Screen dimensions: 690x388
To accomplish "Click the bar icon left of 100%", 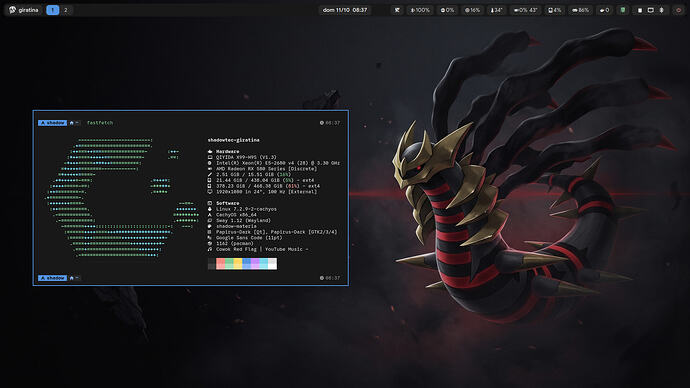I will (397, 10).
